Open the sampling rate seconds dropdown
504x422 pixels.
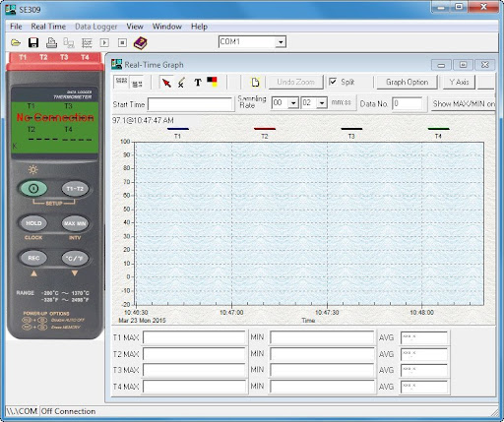(x=322, y=103)
